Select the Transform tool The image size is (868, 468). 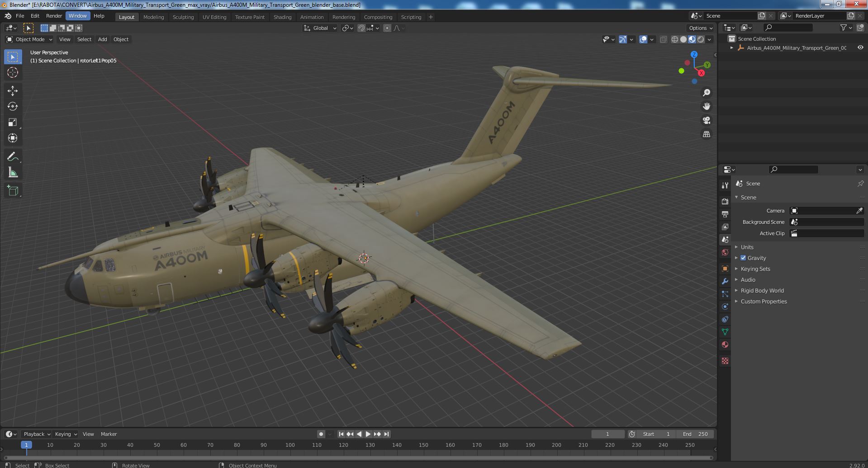pyautogui.click(x=13, y=138)
